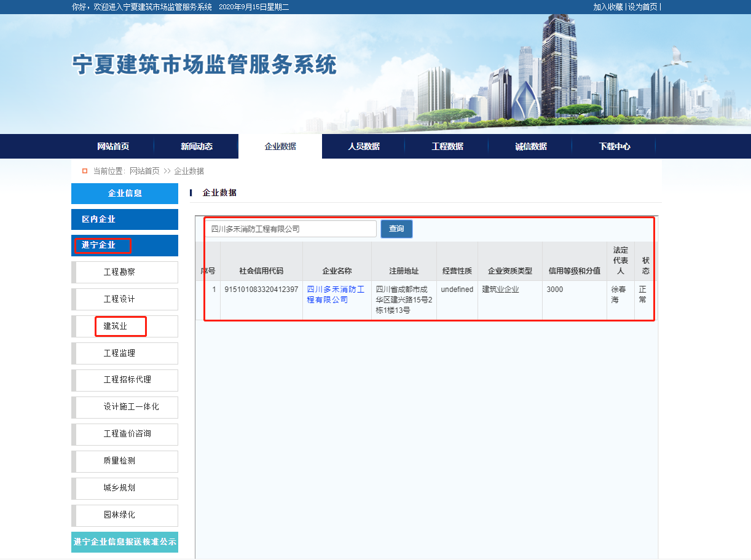Switch to the 人员数据 tab
751x560 pixels.
[x=364, y=146]
